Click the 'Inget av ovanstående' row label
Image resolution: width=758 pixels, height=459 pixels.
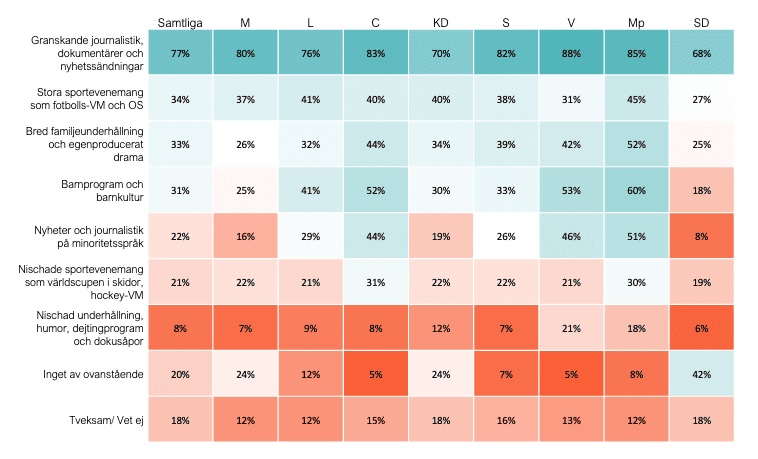click(x=84, y=372)
